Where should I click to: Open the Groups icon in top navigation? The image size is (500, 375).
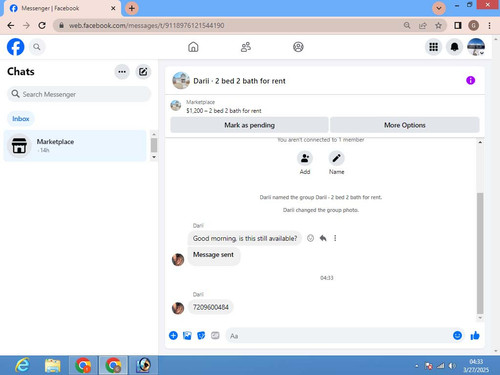point(298,47)
